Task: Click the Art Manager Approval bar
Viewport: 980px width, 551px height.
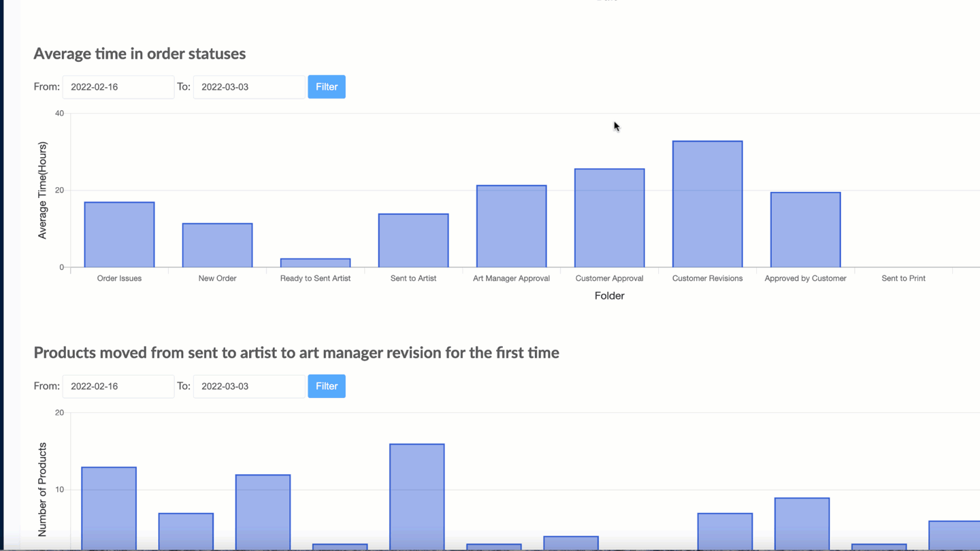Action: 511,227
